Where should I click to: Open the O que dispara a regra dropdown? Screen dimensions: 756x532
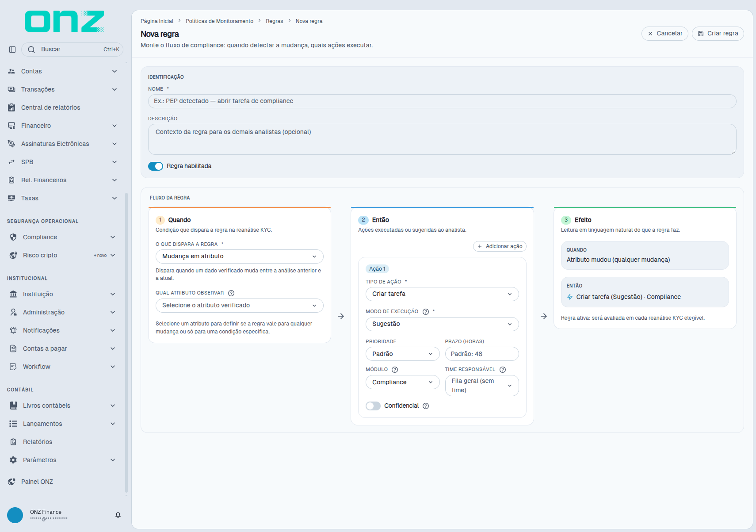coord(239,256)
